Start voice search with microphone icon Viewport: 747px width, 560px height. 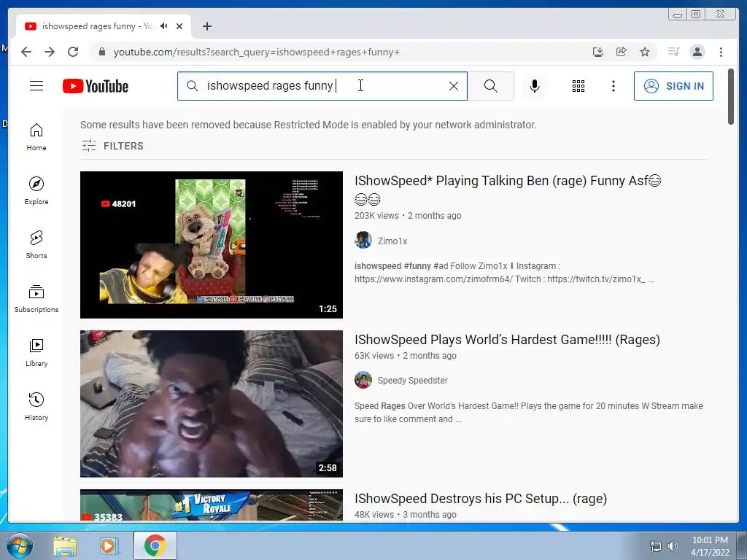coord(535,86)
